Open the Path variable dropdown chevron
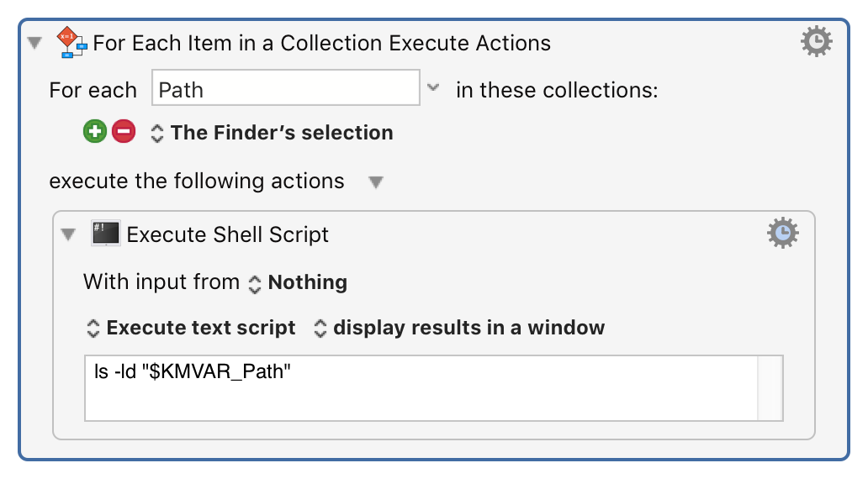 pos(433,87)
